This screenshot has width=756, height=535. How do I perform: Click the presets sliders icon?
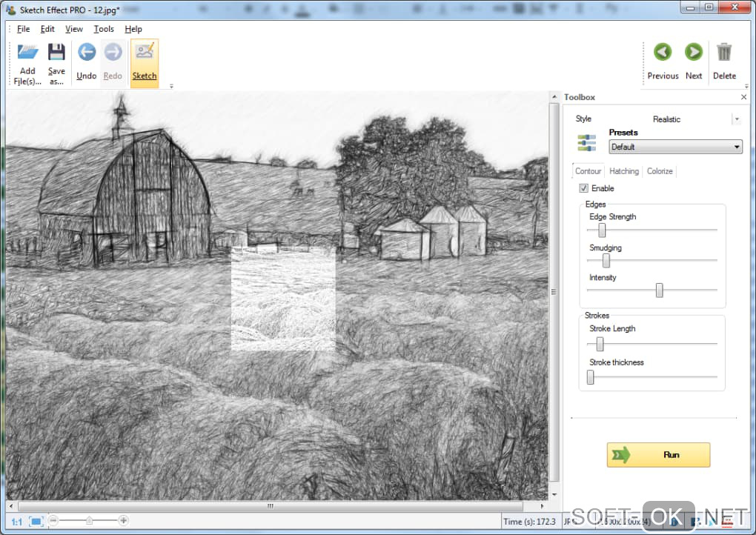tap(587, 143)
